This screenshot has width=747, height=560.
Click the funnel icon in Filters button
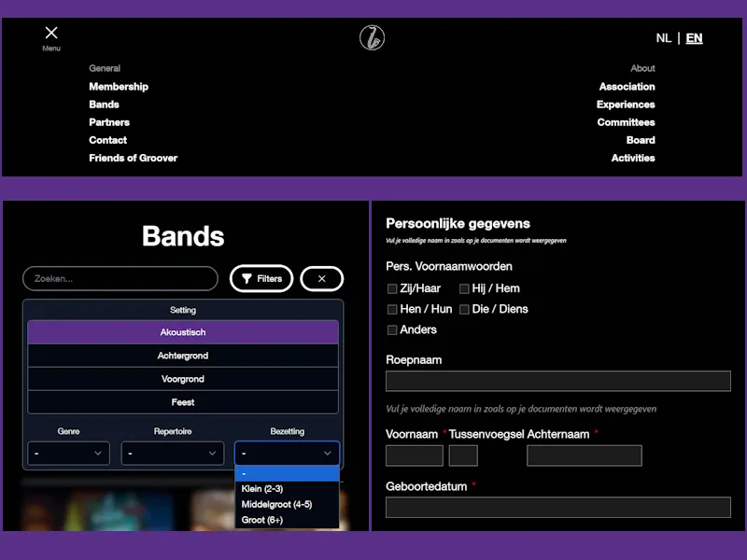pos(247,278)
